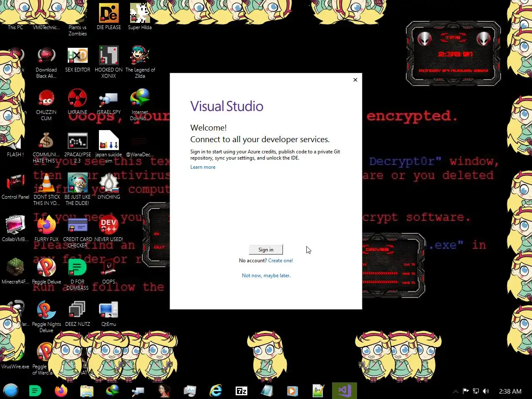The height and width of the screenshot is (399, 532).
Task: Select the Peggle Deluxe desktop icon
Action: pos(47,271)
